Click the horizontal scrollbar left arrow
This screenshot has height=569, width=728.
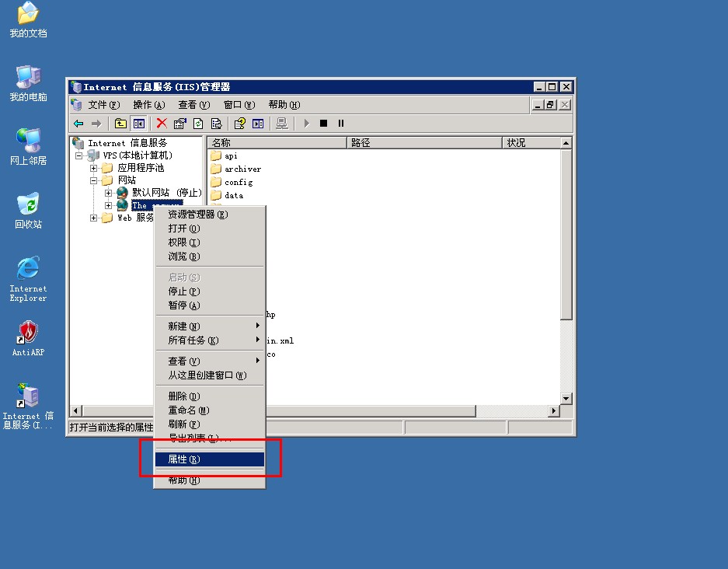76,410
